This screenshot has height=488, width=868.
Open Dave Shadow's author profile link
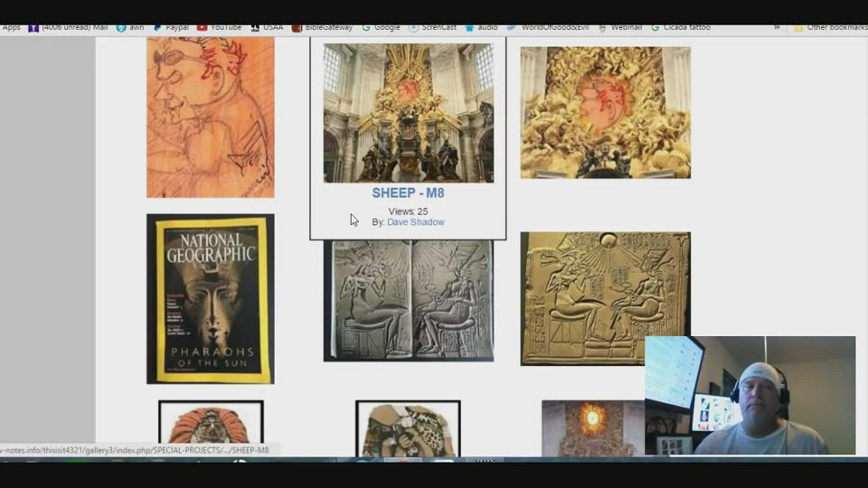(416, 222)
